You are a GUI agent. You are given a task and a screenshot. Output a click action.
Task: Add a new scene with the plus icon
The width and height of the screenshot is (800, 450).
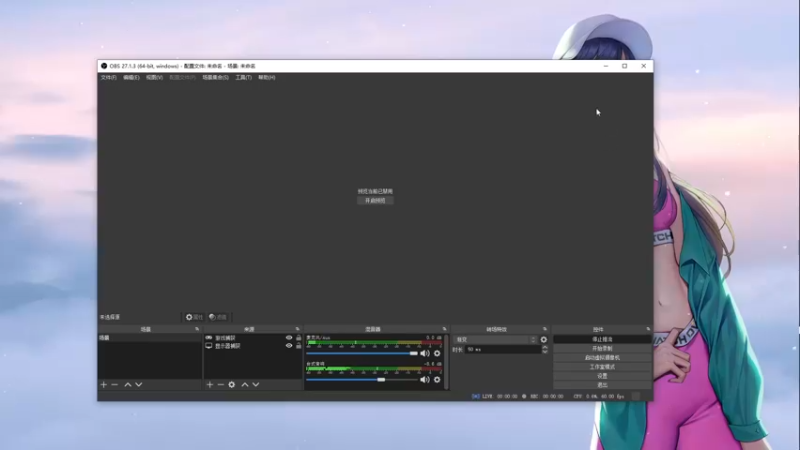[104, 385]
